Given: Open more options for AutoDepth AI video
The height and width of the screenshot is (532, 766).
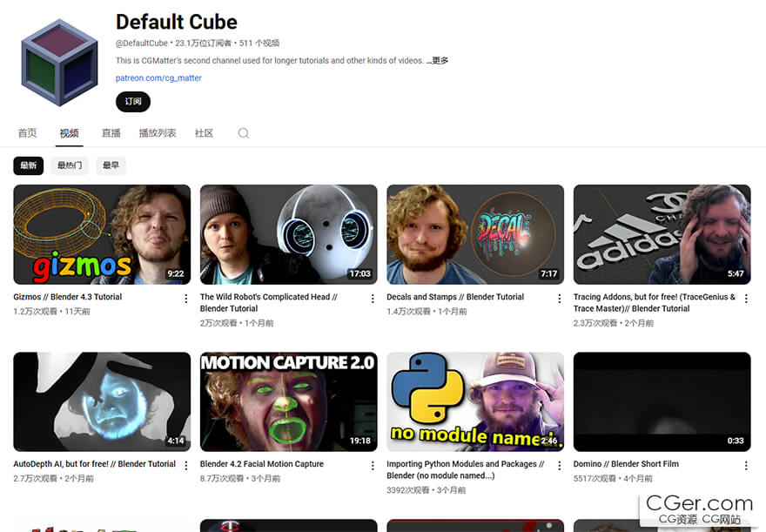Looking at the screenshot, I should point(186,466).
